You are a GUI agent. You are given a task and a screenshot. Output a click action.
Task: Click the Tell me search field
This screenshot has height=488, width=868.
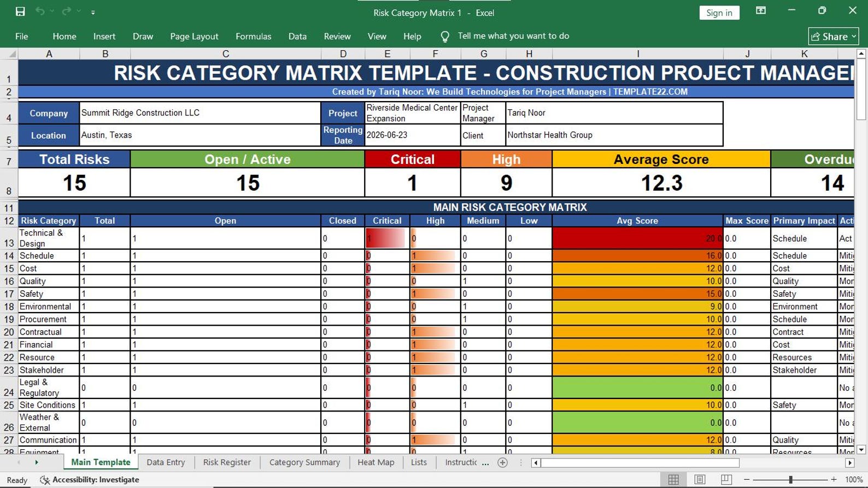click(513, 36)
